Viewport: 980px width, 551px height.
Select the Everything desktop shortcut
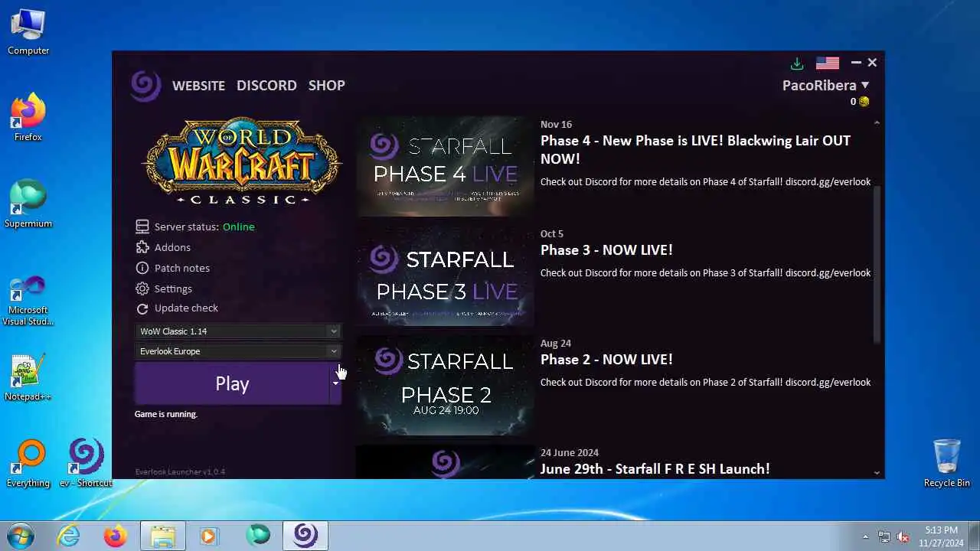(28, 464)
